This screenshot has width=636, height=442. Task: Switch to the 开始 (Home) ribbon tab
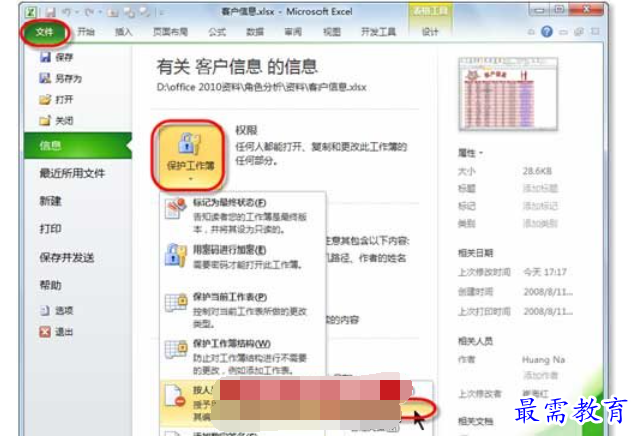tap(86, 32)
